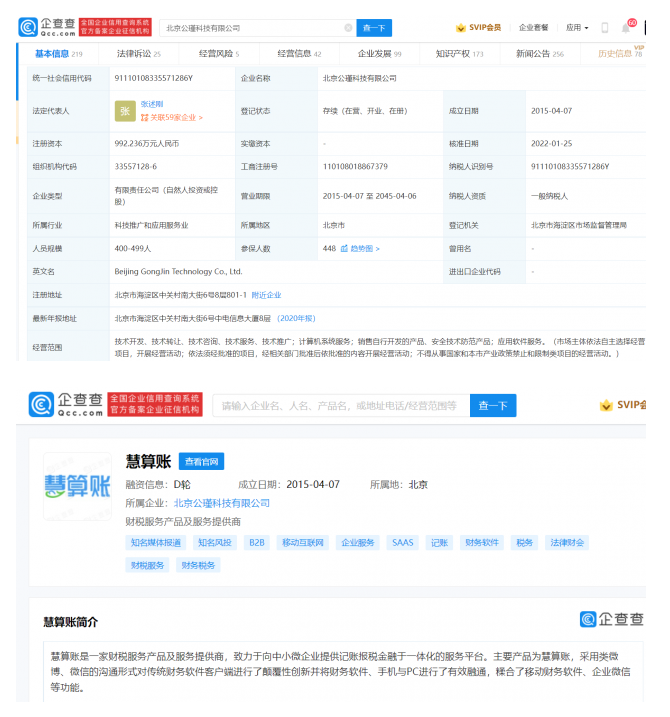Click the financing info D轮 text
The width and height of the screenshot is (670, 717).
[x=182, y=485]
